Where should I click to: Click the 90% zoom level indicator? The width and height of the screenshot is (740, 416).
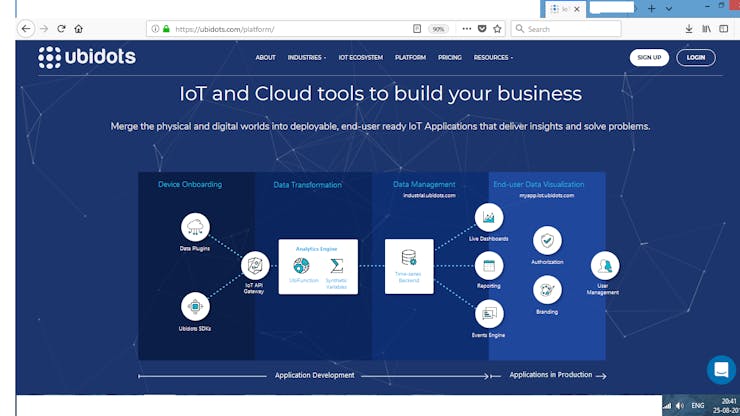click(x=438, y=29)
